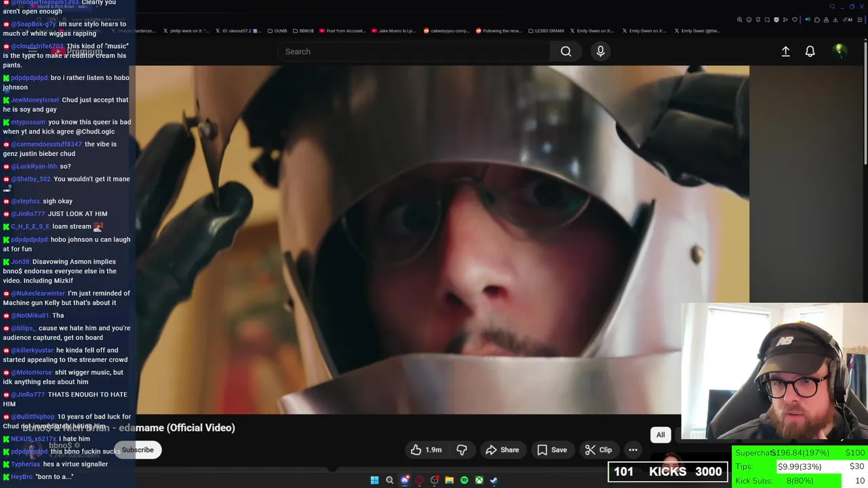Image resolution: width=868 pixels, height=488 pixels.
Task: Click chat username @Nukeclearwinter
Action: pos(38,293)
